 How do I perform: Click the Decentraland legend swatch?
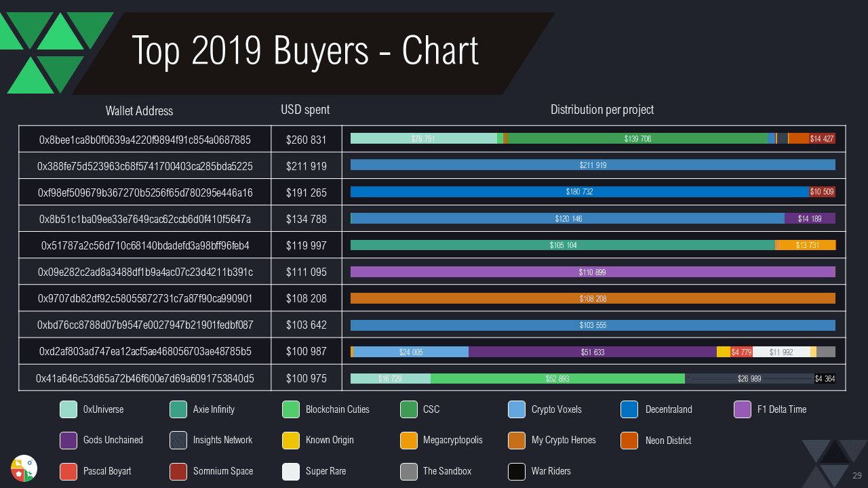click(629, 409)
